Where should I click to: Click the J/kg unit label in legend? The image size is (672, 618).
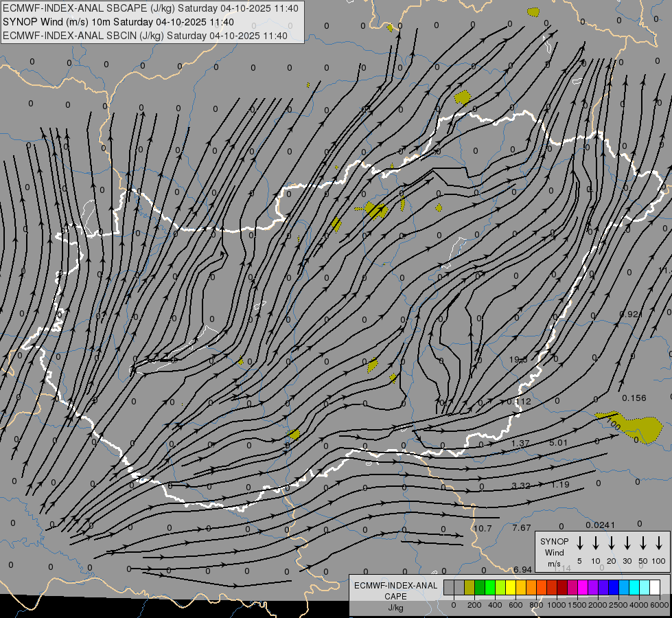pyautogui.click(x=395, y=608)
